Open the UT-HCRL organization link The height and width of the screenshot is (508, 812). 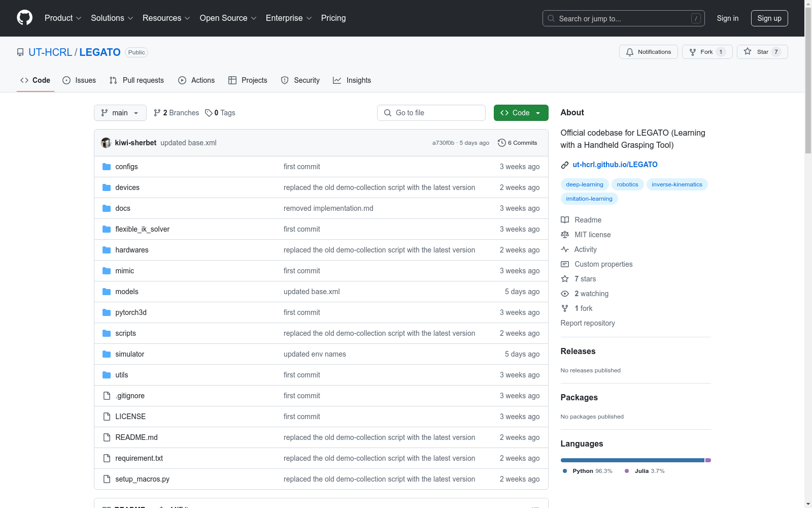point(50,52)
